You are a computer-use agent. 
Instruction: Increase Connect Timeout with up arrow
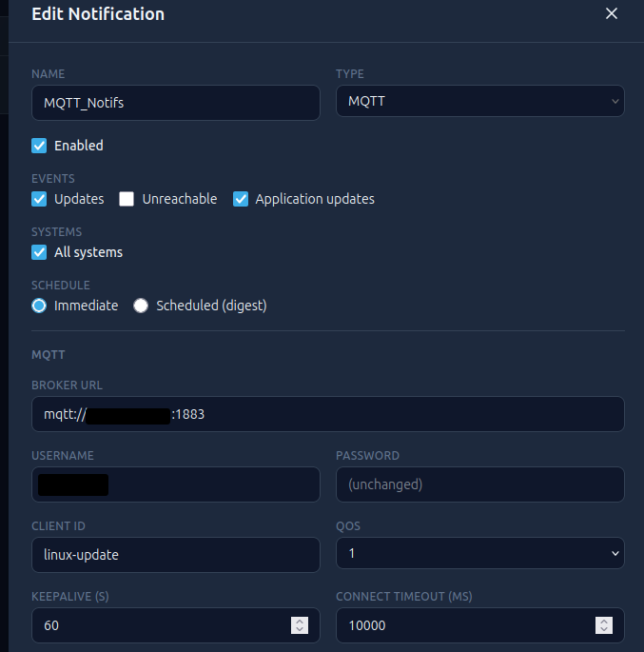604,622
